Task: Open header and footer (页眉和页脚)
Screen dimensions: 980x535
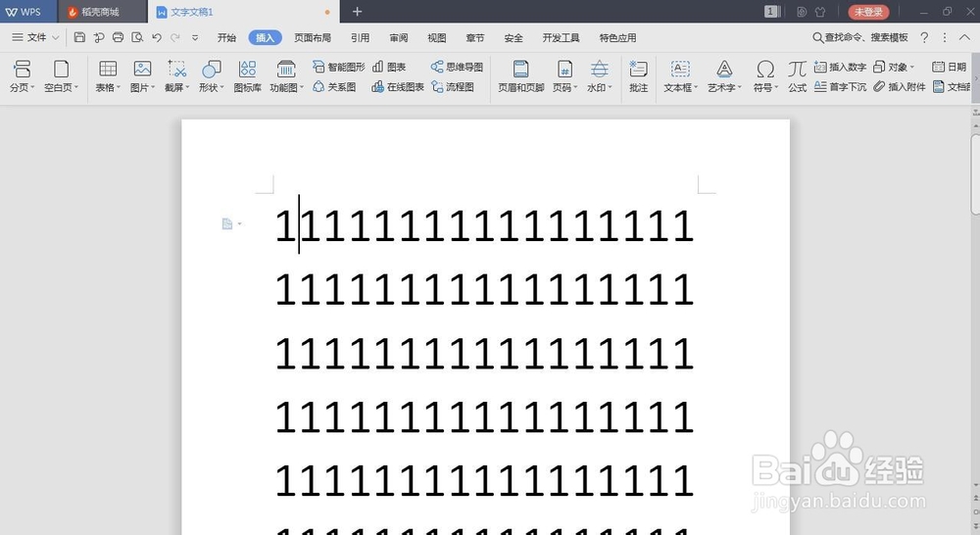Action: (x=520, y=76)
